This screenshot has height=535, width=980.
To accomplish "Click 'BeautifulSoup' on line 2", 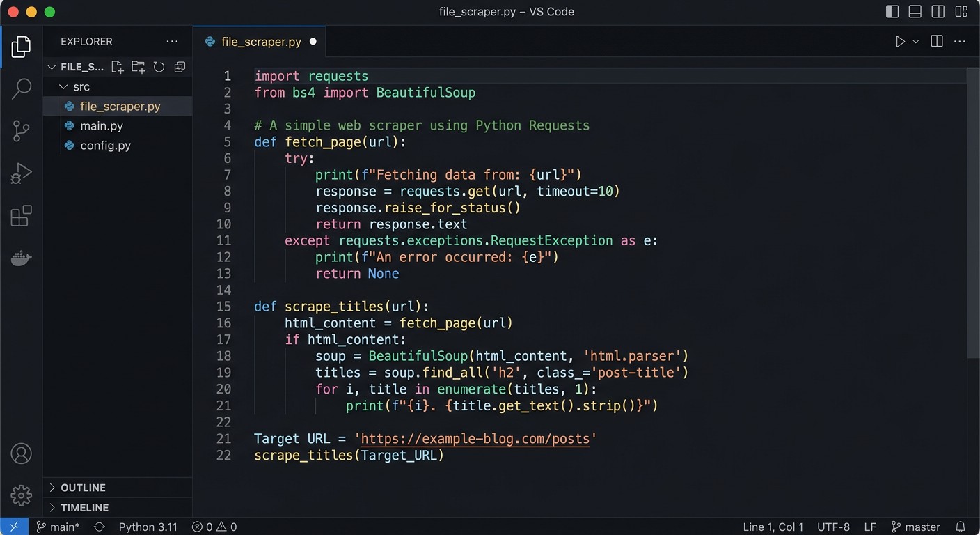I will (x=426, y=93).
